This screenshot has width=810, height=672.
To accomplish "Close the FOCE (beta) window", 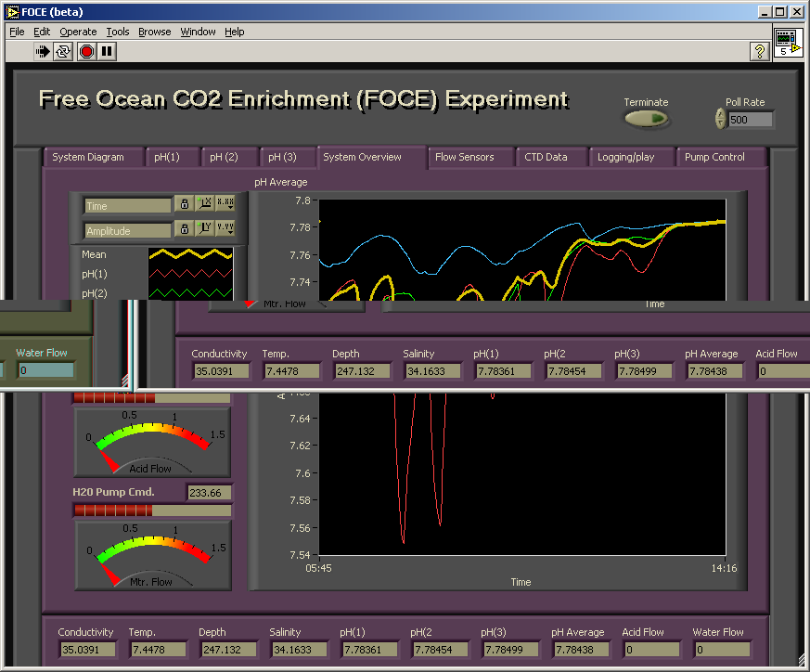I will (x=797, y=12).
